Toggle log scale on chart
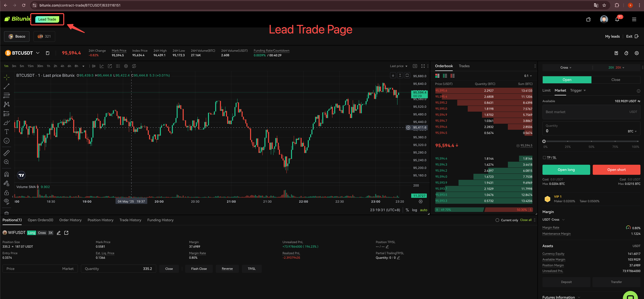 coord(414,210)
